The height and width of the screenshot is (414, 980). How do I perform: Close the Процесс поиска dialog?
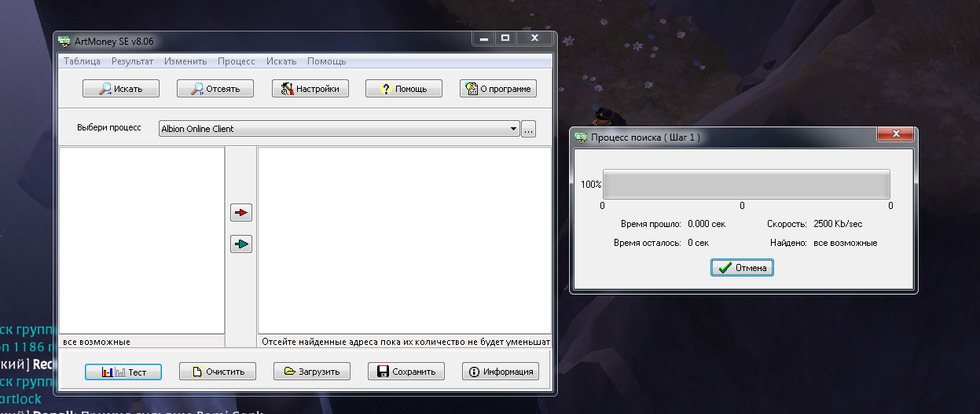pyautogui.click(x=896, y=135)
